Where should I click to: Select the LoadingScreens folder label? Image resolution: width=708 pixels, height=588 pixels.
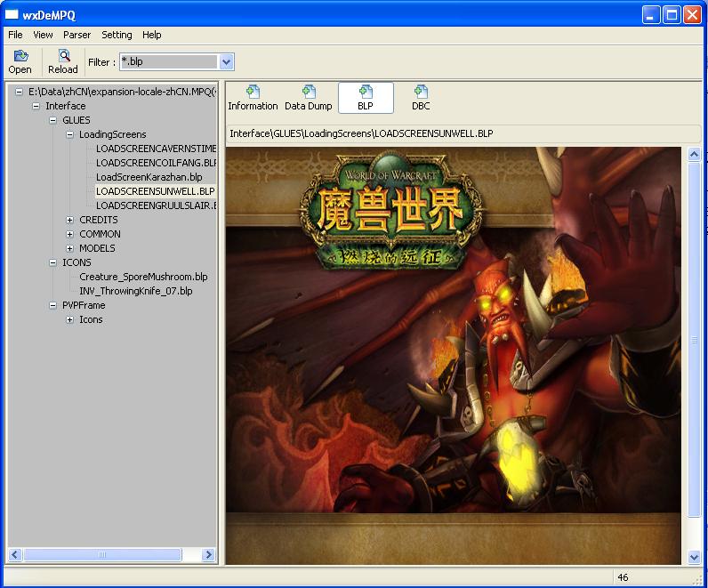(x=113, y=134)
